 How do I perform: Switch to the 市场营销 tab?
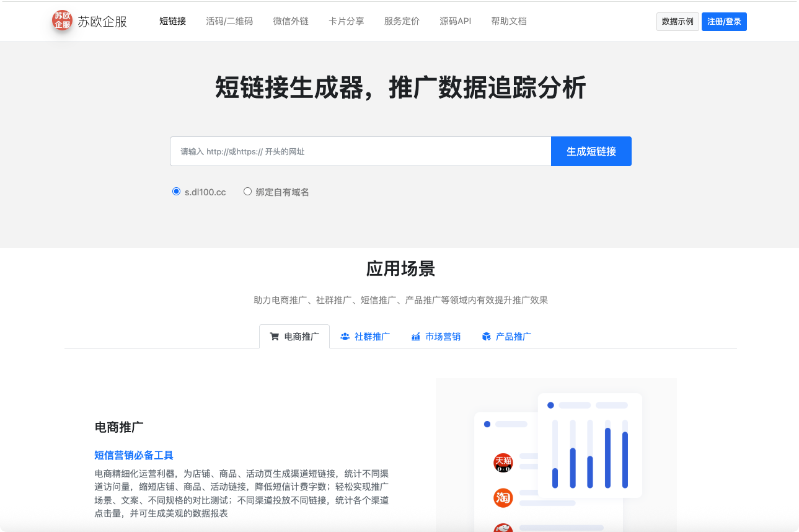443,337
